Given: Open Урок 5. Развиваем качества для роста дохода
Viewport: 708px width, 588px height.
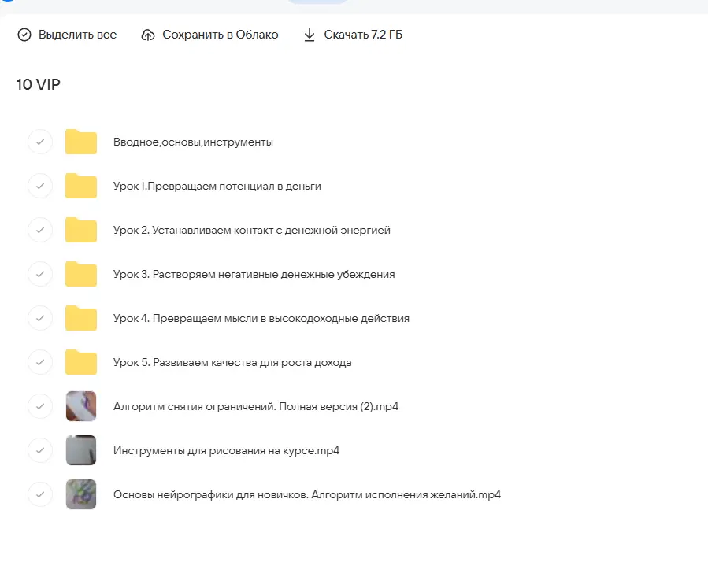Looking at the screenshot, I should (232, 363).
